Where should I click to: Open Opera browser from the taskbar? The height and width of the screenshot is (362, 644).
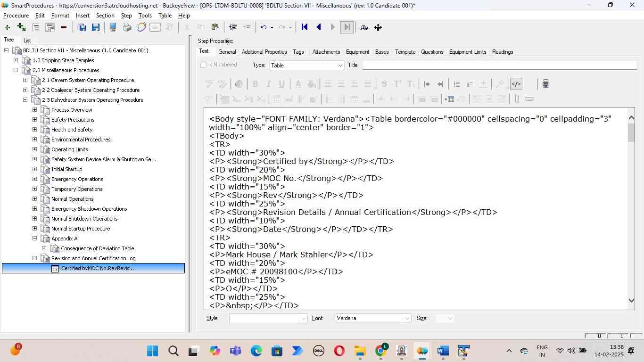click(x=339, y=351)
